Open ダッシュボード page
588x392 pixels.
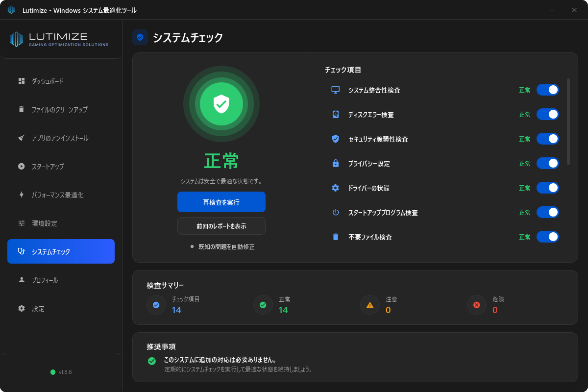pyautogui.click(x=61, y=81)
